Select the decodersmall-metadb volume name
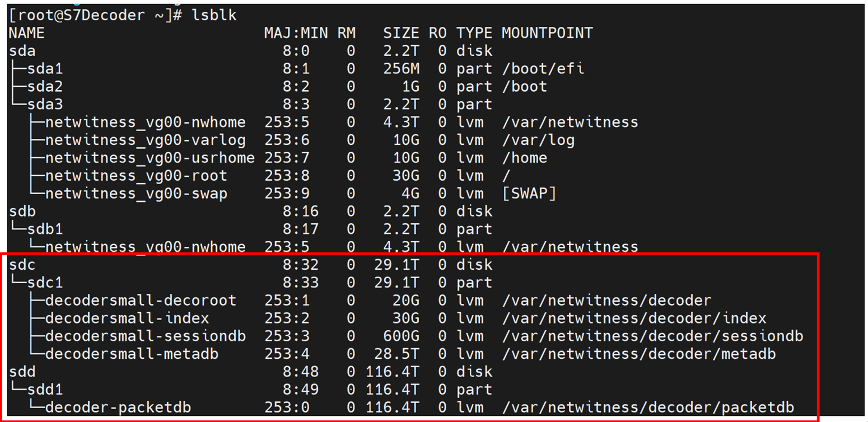The height and width of the screenshot is (422, 868). [x=132, y=354]
